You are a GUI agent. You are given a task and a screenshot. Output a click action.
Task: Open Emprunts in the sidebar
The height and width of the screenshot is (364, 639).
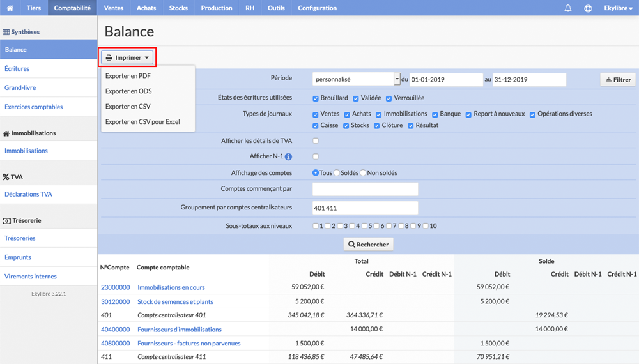[x=49, y=257]
